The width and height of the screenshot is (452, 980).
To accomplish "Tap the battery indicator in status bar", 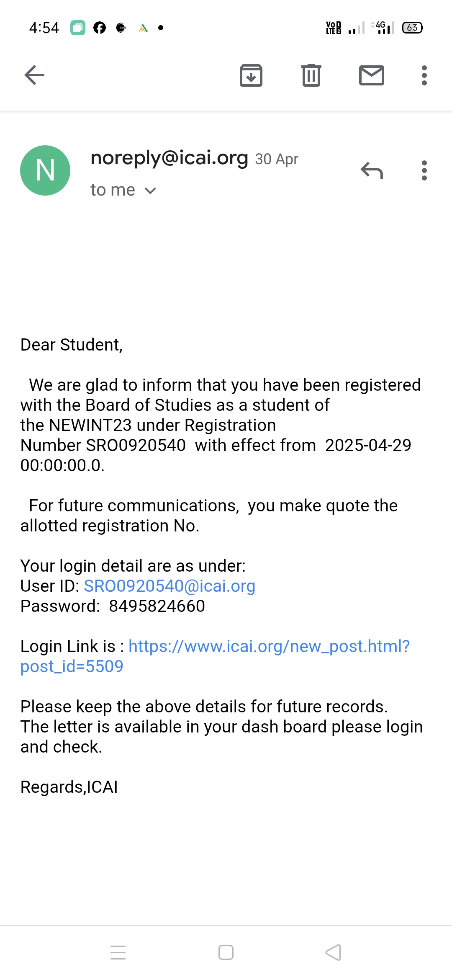I will (x=412, y=28).
